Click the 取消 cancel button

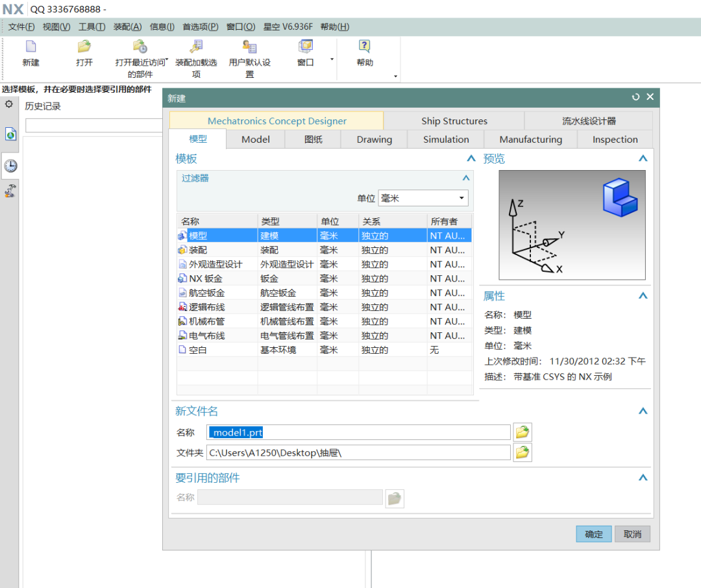click(632, 534)
